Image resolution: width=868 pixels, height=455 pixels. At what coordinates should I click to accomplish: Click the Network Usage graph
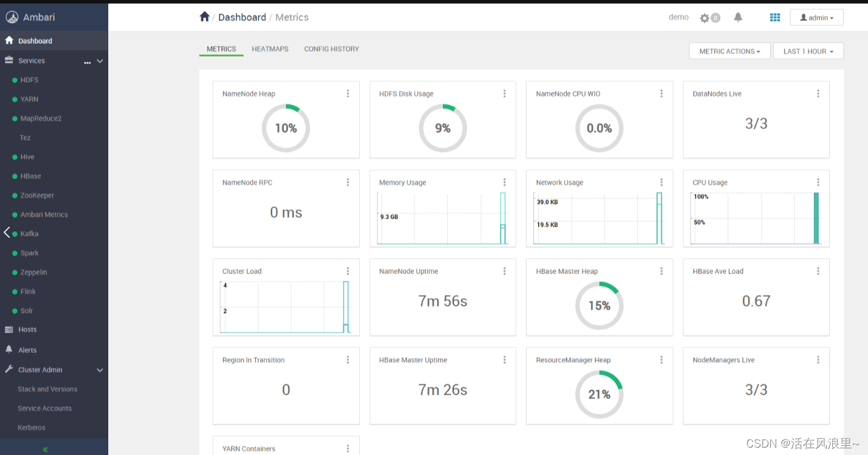tap(599, 218)
